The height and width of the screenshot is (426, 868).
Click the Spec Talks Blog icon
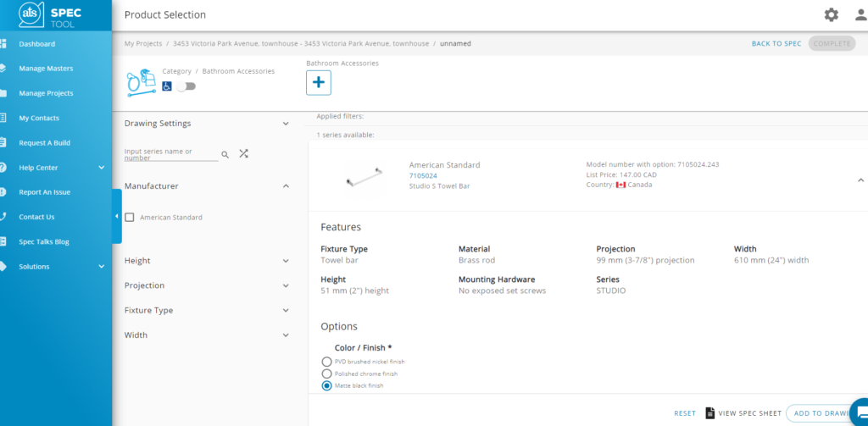point(3,241)
